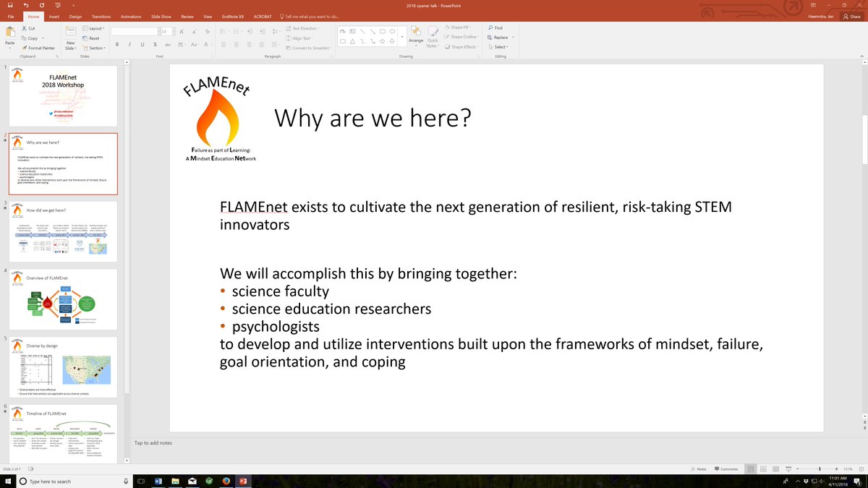The width and height of the screenshot is (868, 488).
Task: Open Layout dropdown
Action: [94, 28]
